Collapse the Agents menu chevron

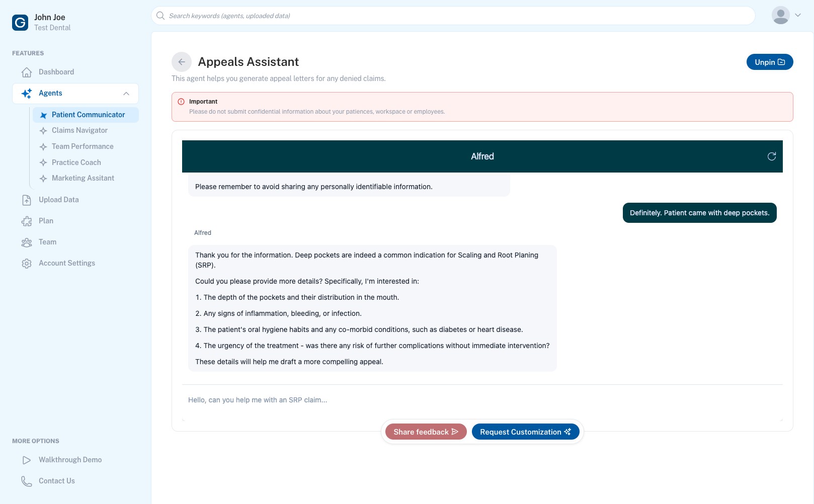click(x=126, y=94)
